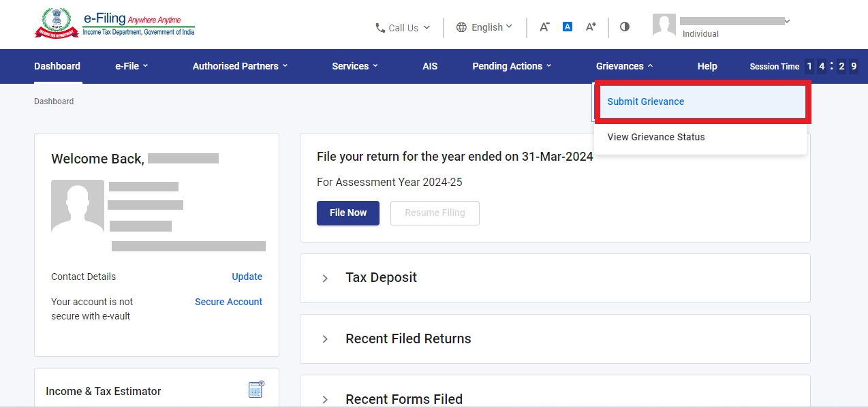
Task: Increase text size using the A+ icon
Action: pyautogui.click(x=590, y=27)
